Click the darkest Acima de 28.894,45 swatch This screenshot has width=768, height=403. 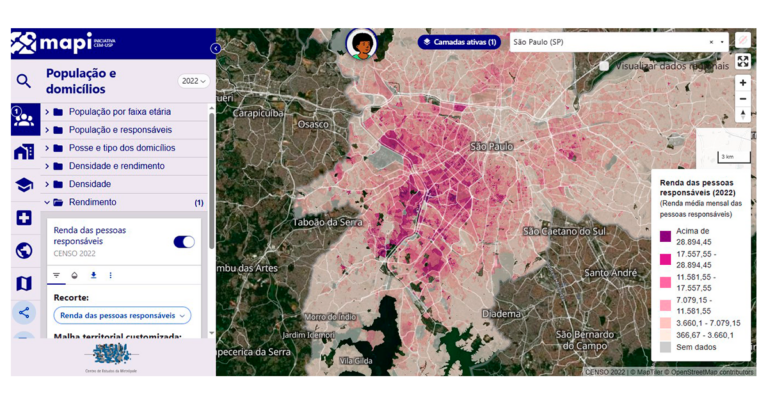click(665, 236)
